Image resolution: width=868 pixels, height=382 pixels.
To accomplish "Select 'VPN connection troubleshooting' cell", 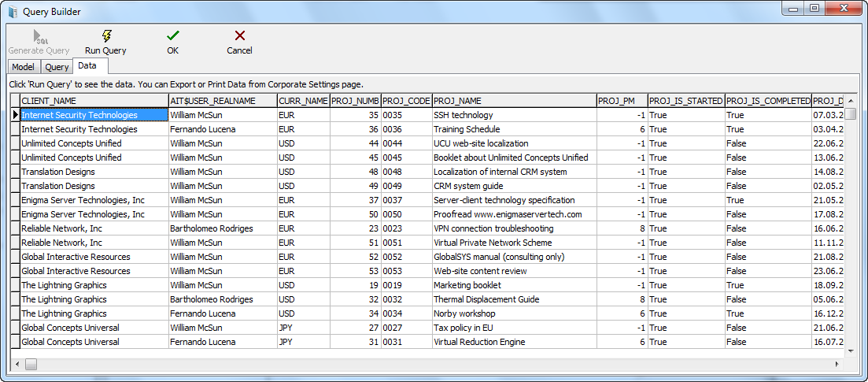I will tap(514, 228).
